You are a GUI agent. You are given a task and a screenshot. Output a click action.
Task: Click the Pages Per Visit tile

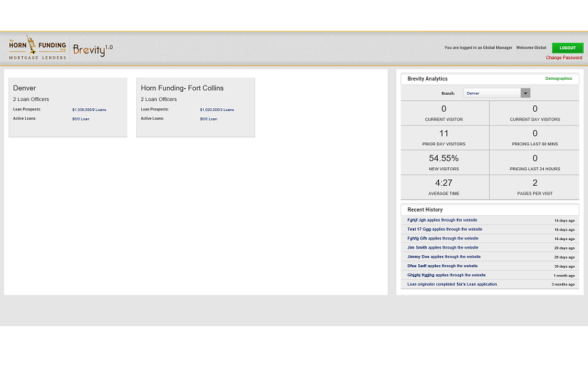click(535, 187)
